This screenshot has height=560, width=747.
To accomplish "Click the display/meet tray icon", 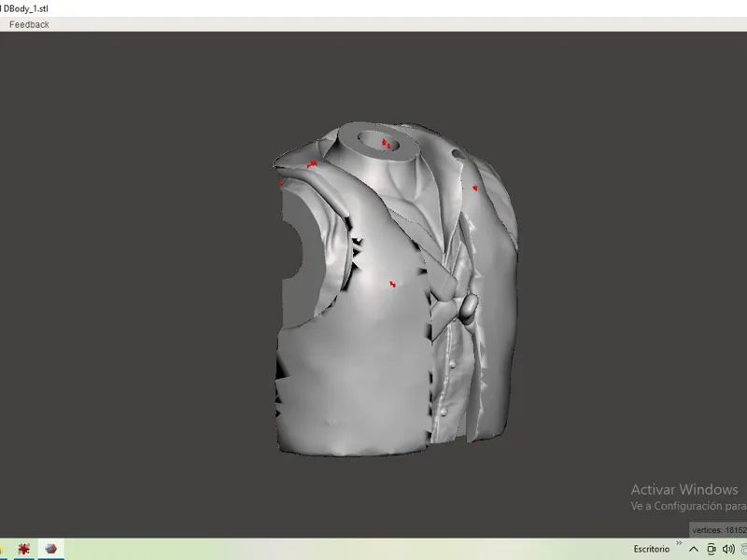I will pyautogui.click(x=712, y=549).
